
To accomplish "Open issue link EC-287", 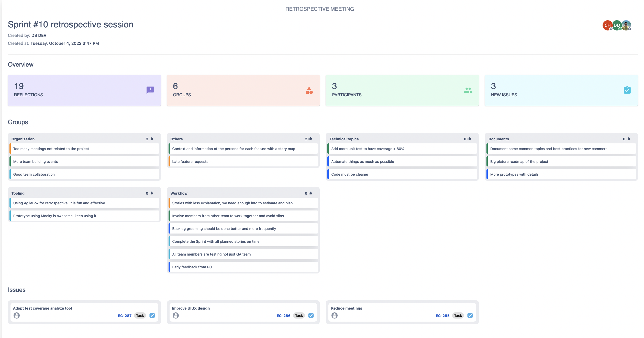I will [x=125, y=316].
